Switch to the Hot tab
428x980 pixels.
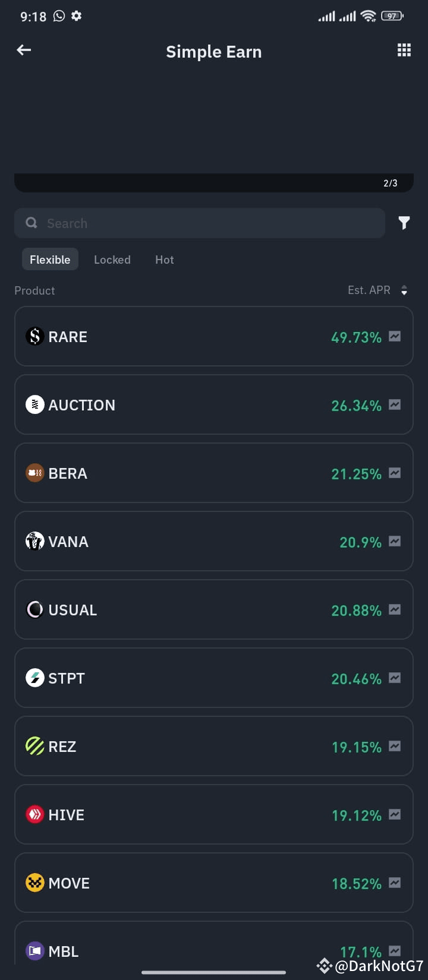[x=165, y=260]
